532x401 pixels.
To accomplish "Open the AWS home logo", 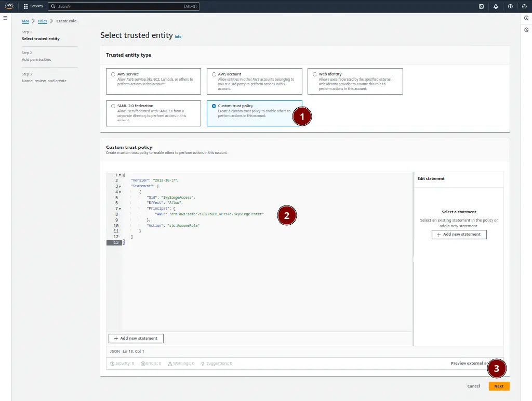I will [x=9, y=6].
